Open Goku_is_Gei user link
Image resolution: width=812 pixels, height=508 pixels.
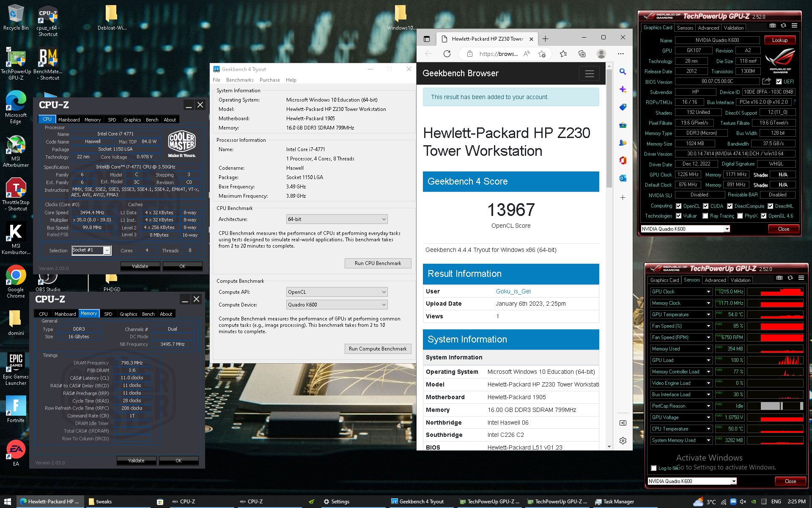point(513,291)
